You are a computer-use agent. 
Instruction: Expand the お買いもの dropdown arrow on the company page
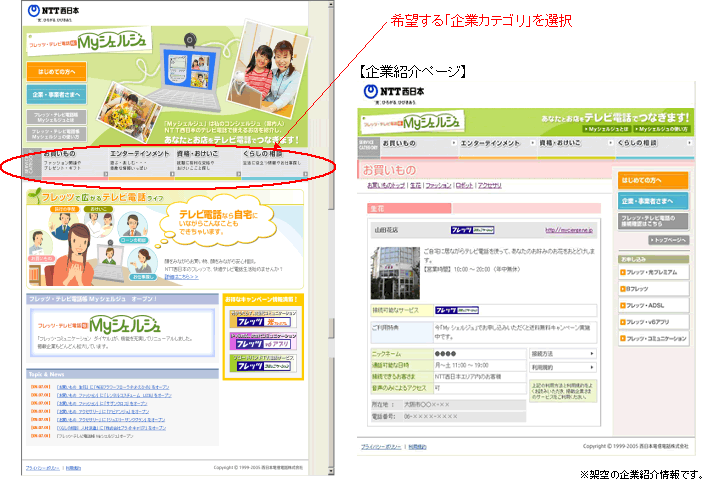[x=454, y=143]
